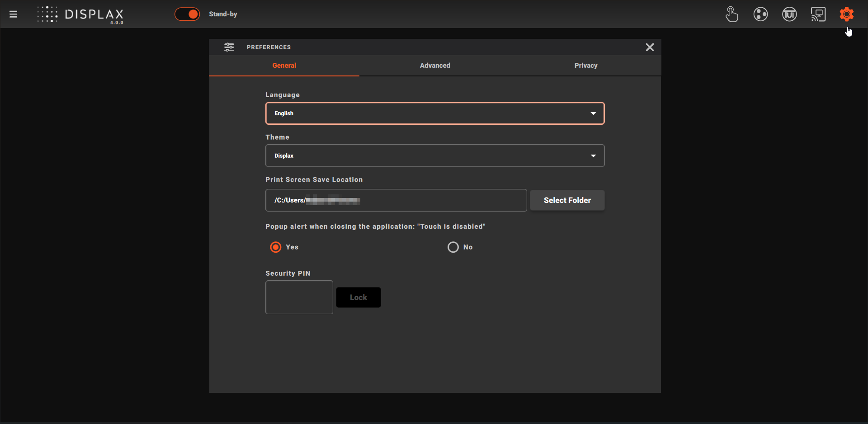Click the Select Folder button
Viewport: 868px width, 424px height.
pos(567,200)
